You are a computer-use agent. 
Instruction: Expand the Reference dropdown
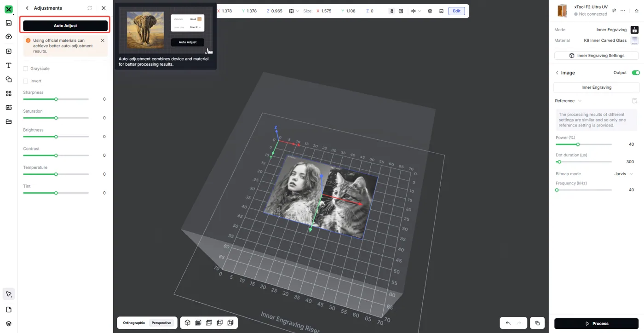pos(568,101)
